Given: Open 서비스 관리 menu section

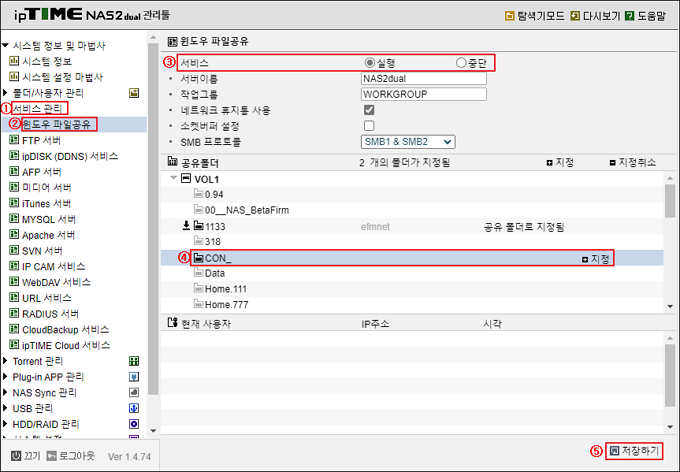Looking at the screenshot, I should coord(37,108).
